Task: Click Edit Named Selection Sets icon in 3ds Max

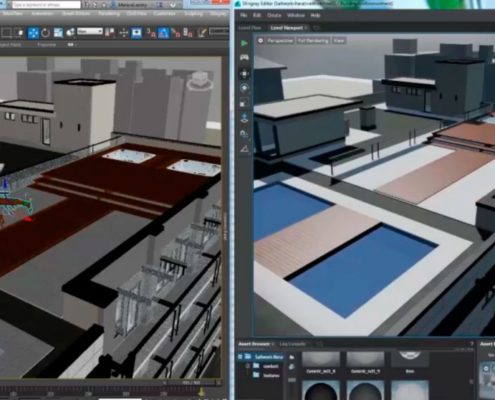Action: pos(202,33)
